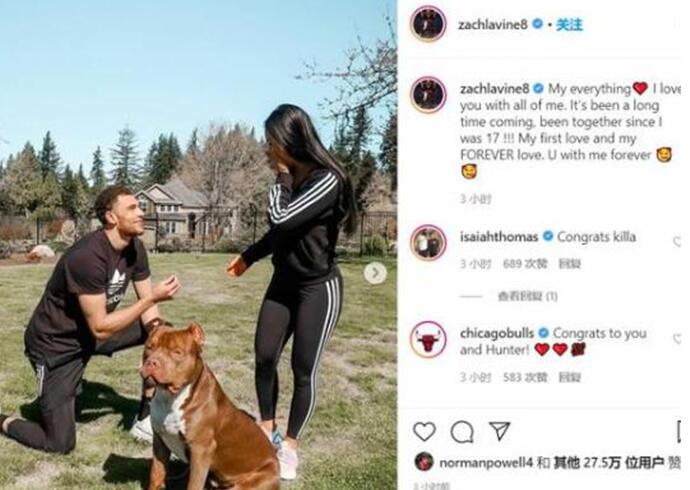Reply to the chicagobulls comment
The width and height of the screenshot is (690, 490).
tap(569, 377)
